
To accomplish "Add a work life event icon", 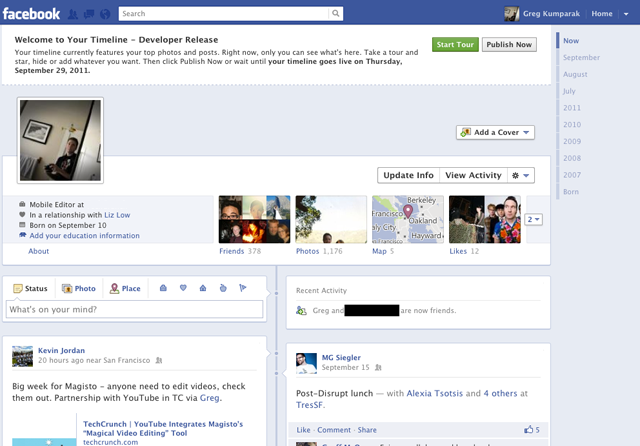I will click(x=163, y=288).
